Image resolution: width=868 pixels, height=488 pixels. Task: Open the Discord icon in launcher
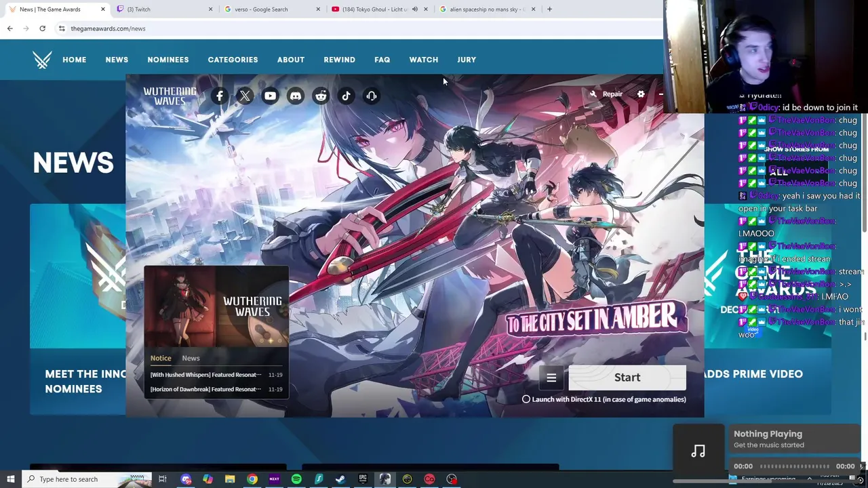pyautogui.click(x=296, y=96)
